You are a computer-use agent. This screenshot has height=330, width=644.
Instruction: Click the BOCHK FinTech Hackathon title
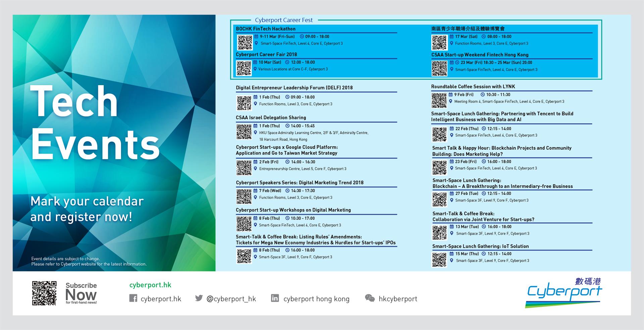coord(266,29)
